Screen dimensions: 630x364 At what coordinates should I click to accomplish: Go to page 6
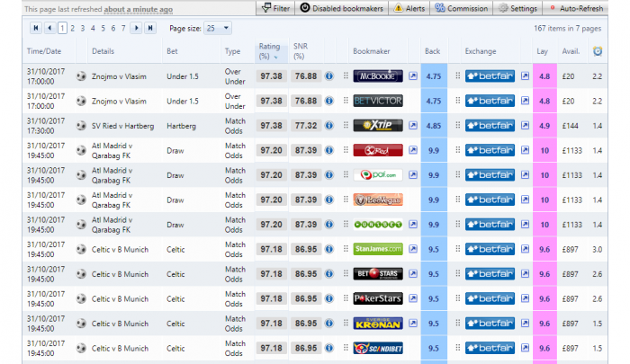coord(113,28)
